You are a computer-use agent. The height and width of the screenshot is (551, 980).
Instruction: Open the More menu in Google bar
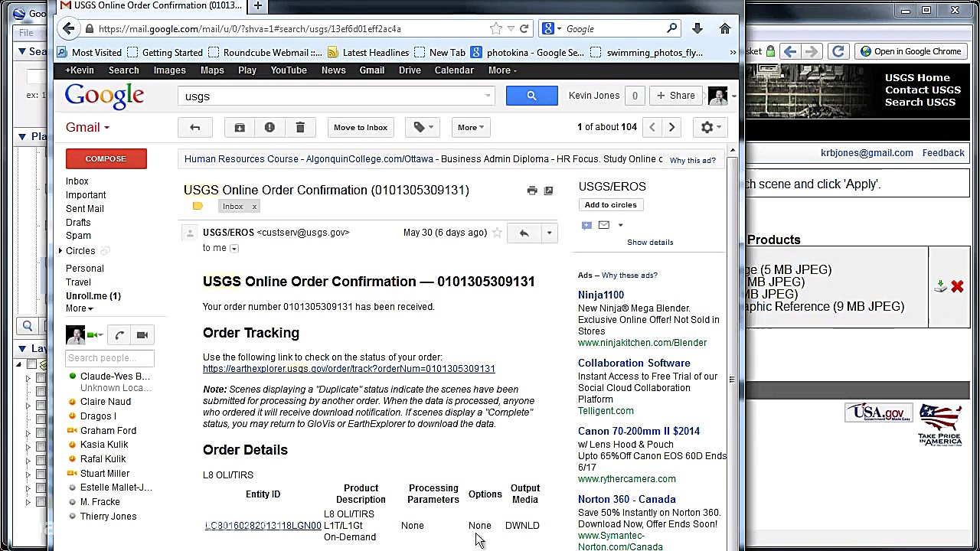(x=502, y=70)
